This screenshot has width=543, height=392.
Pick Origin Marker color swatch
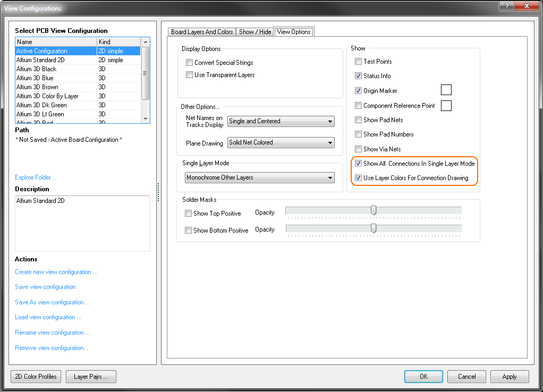(x=446, y=90)
